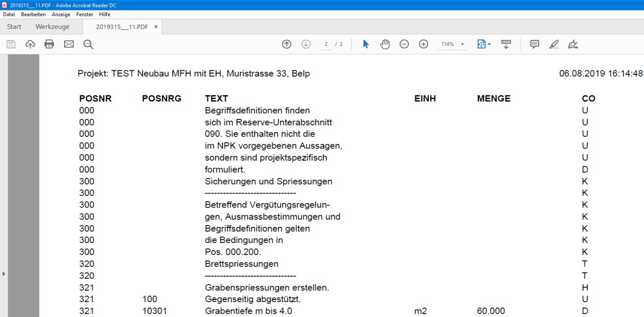
Task: Click 'gen, Ausmassbestimmungen und' line
Action: click(x=272, y=217)
